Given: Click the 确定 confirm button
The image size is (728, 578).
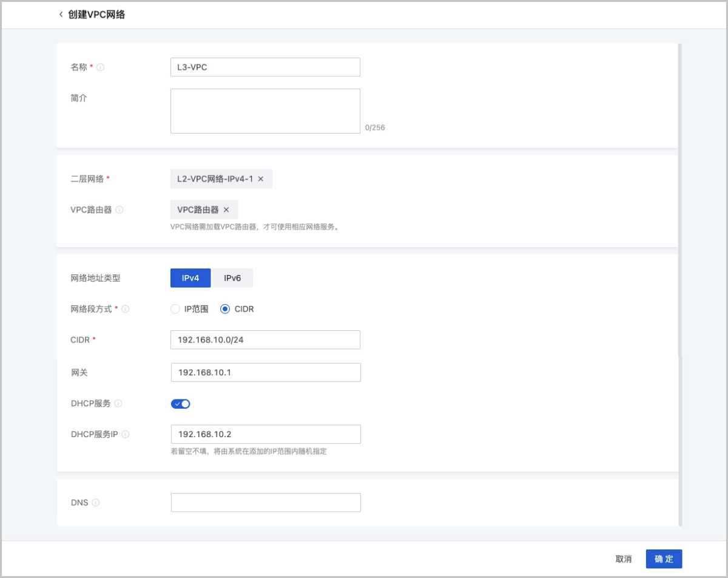Looking at the screenshot, I should pos(664,559).
